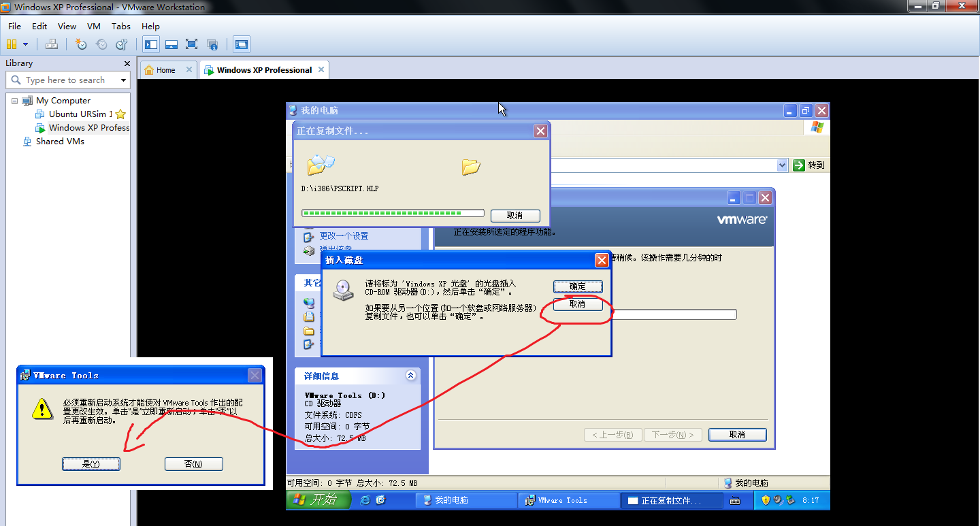Screen dimensions: 980x526
Task: Click the D:\i386\PSCRIPT.HLP file path text
Action: 340,188
